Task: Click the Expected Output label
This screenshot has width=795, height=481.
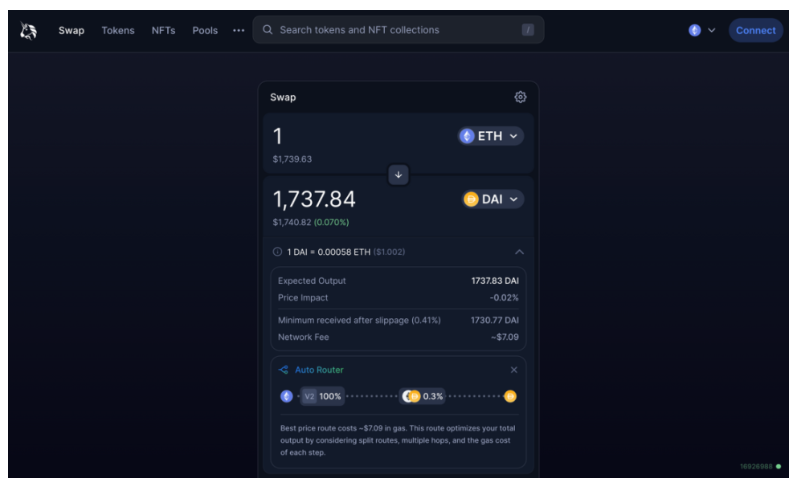Action: (312, 281)
